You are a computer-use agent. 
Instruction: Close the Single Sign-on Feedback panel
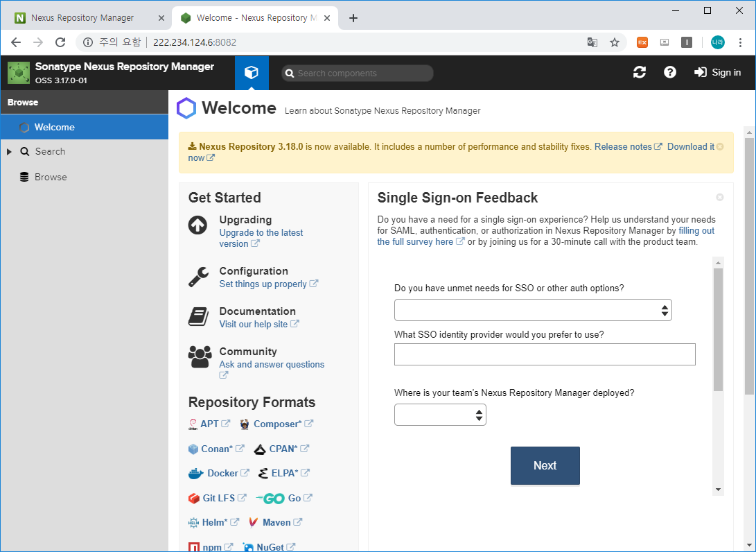tap(720, 198)
